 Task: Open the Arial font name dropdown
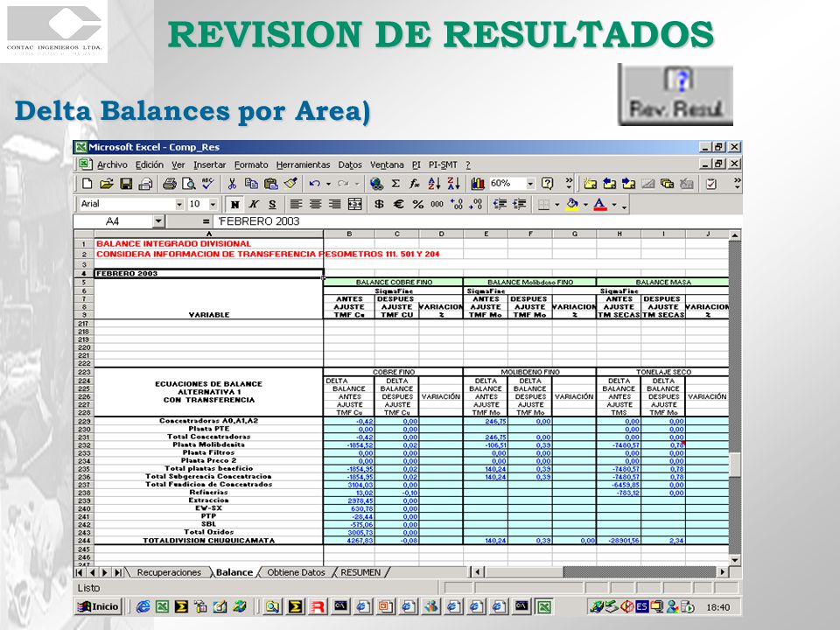[x=179, y=204]
